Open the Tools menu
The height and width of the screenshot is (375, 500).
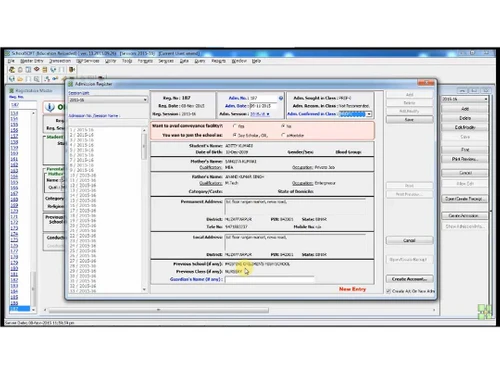pos(127,61)
